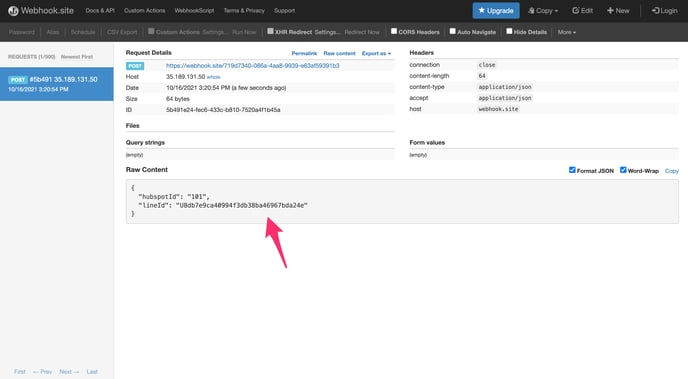Toggle the Custom Actions checkbox
688x379 pixels.
point(151,31)
